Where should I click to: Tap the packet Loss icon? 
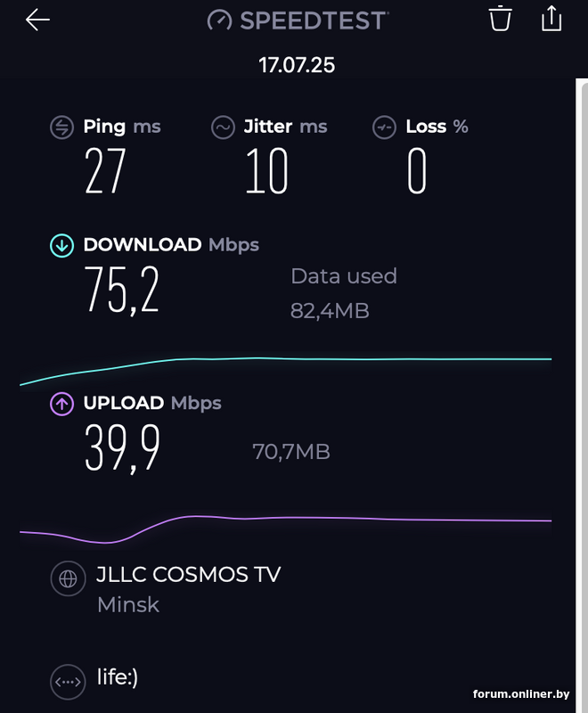[384, 127]
